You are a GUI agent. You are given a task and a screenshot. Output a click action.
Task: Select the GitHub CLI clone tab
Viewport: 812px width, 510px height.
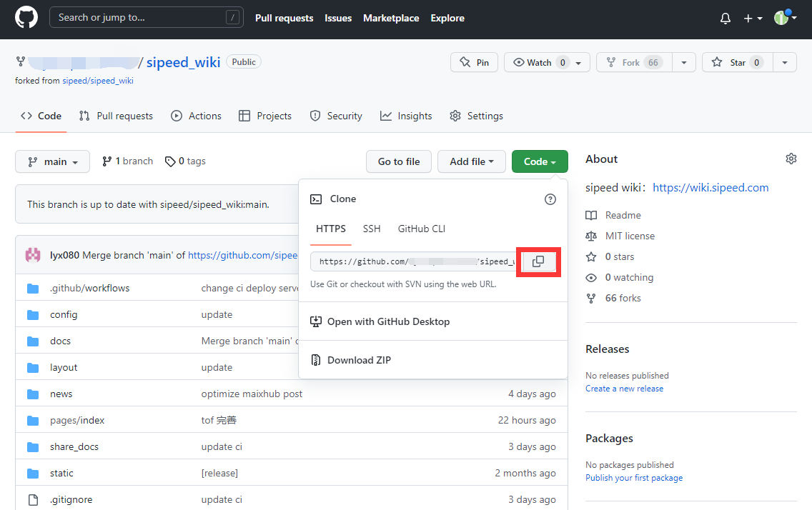422,229
